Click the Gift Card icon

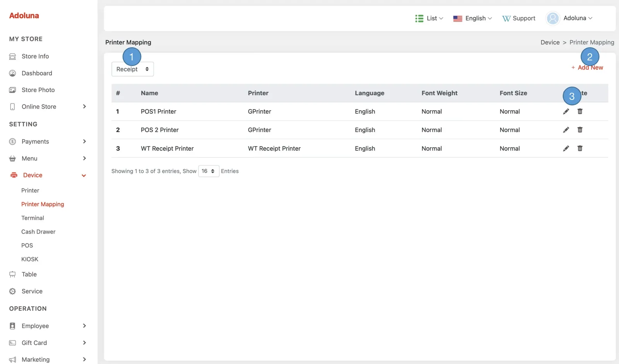click(x=12, y=343)
